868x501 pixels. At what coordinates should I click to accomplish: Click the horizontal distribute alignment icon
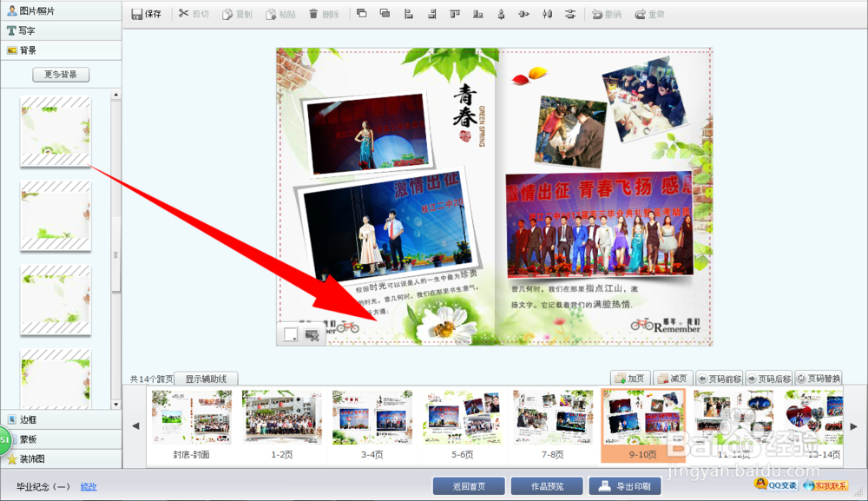tap(547, 13)
